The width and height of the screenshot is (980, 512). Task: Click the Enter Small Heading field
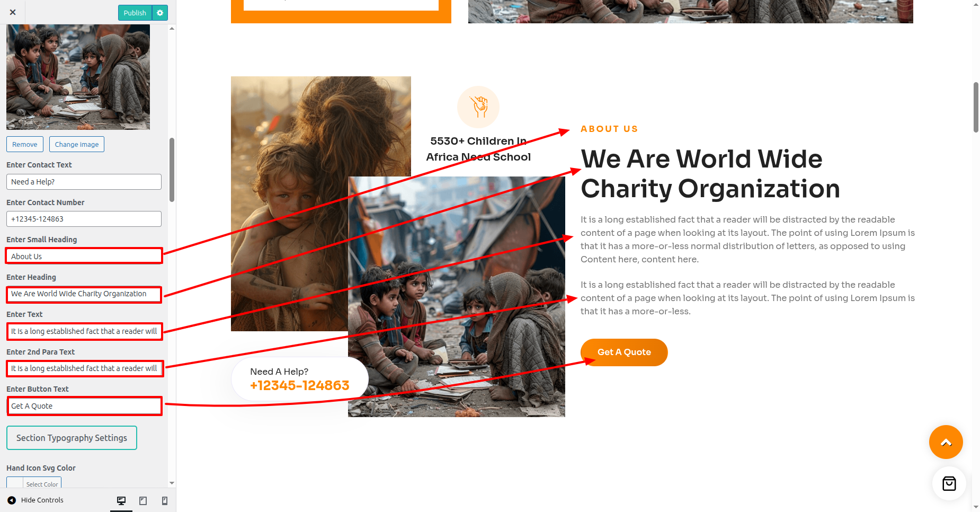click(84, 256)
